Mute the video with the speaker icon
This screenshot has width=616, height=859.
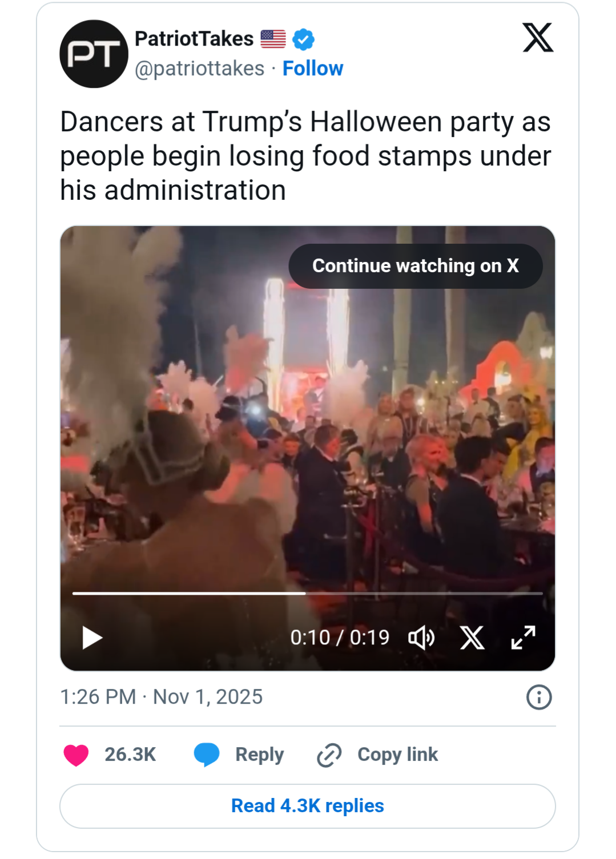[x=421, y=638]
